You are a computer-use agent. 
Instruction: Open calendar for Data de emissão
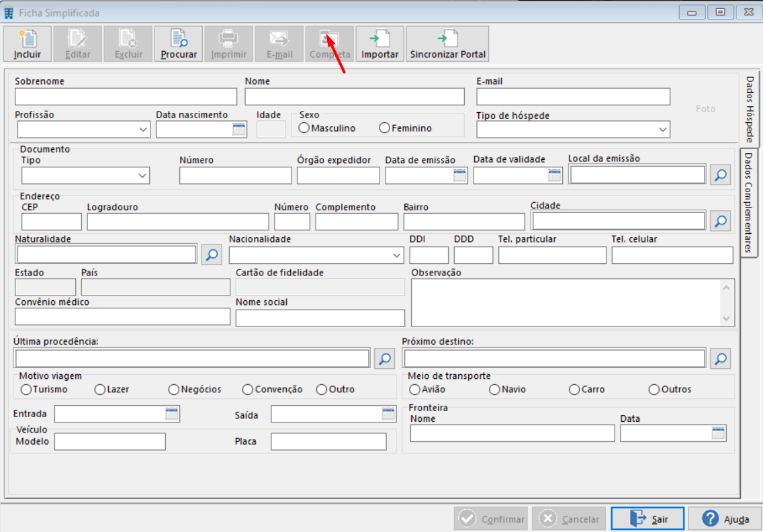pyautogui.click(x=459, y=175)
